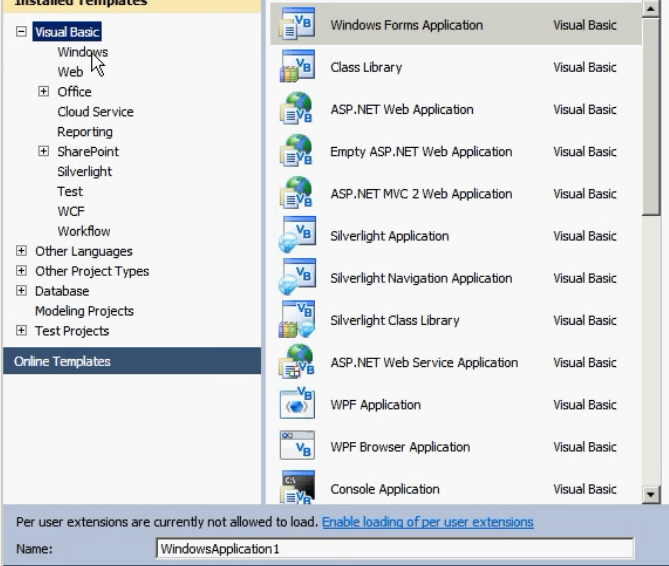Viewport: 669px width, 566px height.
Task: Click the SharePoint tree label
Action: [x=88, y=151]
